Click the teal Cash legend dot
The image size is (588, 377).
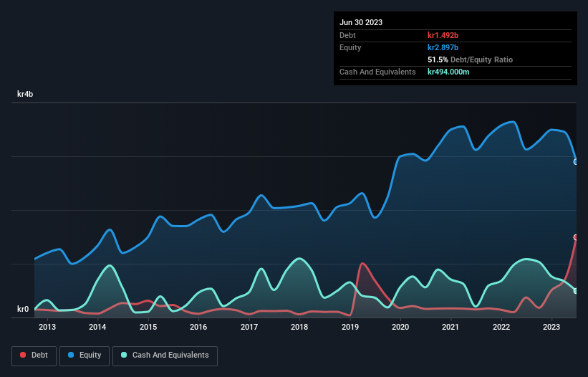tap(124, 355)
